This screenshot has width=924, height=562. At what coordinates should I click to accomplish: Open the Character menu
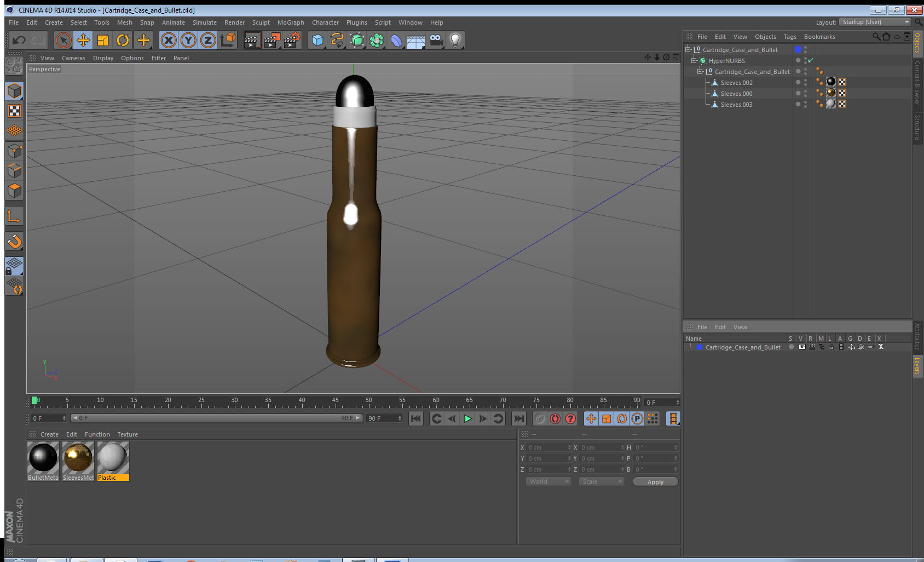tap(325, 22)
